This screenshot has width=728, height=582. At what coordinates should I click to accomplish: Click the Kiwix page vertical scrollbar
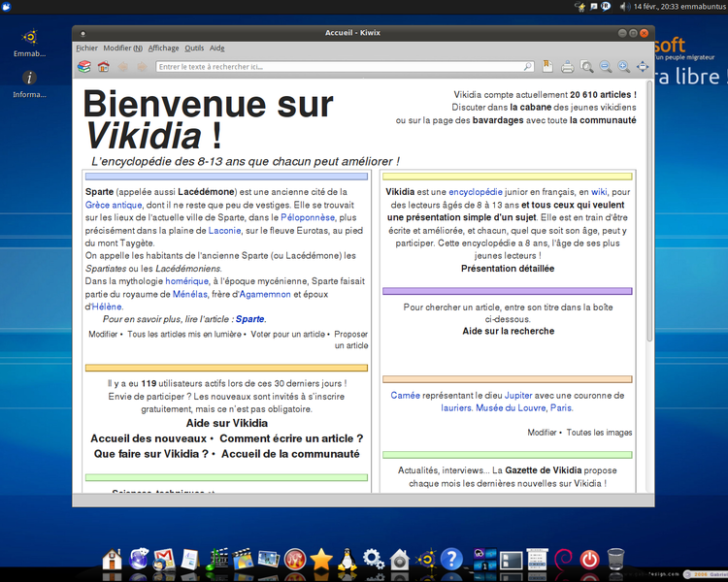click(649, 211)
